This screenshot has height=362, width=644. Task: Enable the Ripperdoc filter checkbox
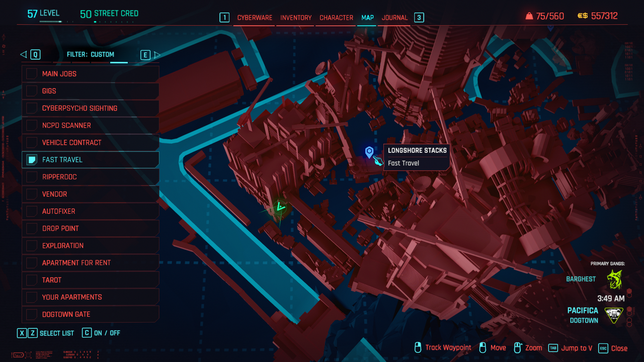32,177
